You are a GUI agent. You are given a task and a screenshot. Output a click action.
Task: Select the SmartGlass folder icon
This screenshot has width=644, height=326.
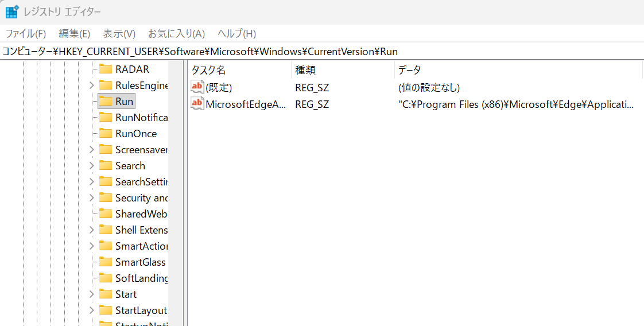click(x=106, y=262)
